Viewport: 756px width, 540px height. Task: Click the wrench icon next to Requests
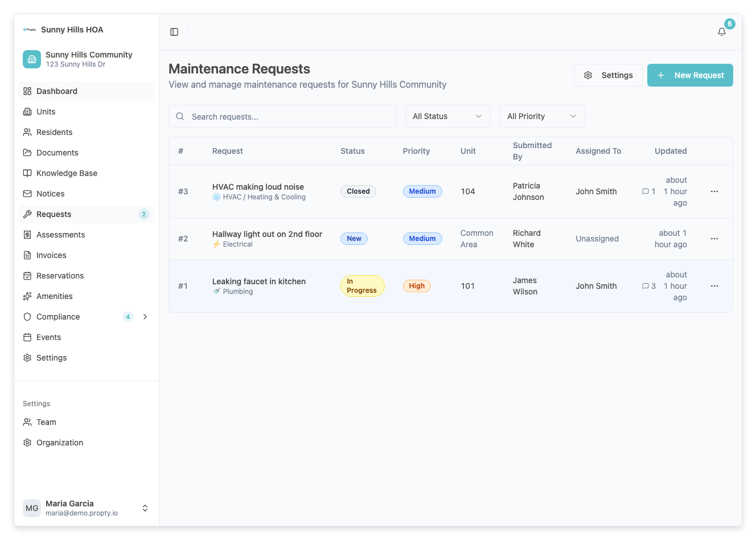click(27, 214)
